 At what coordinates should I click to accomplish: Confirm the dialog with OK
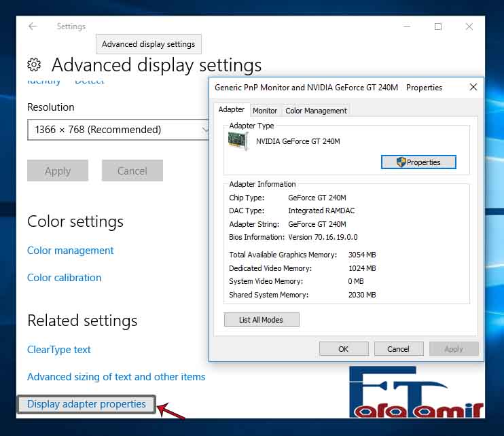coord(344,349)
